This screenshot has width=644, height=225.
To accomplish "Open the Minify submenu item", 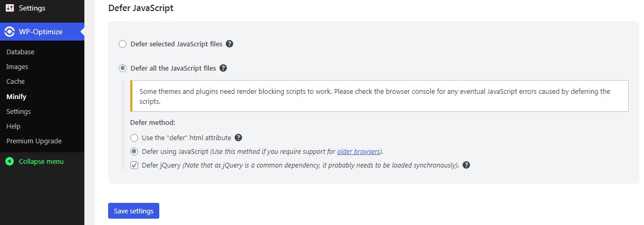I will (16, 96).
